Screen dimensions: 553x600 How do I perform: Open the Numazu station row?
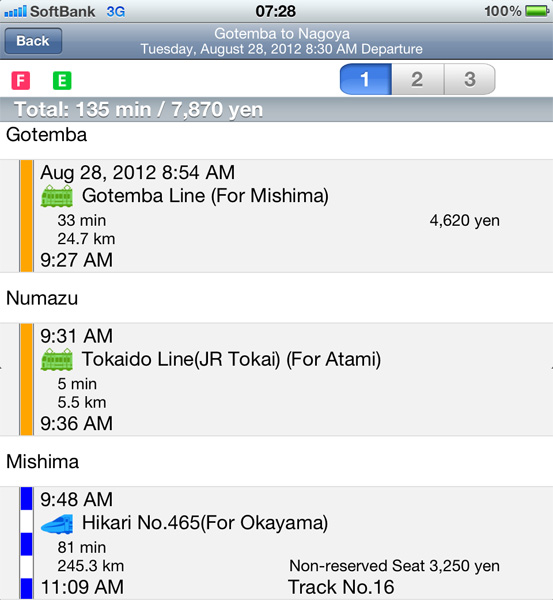click(276, 298)
